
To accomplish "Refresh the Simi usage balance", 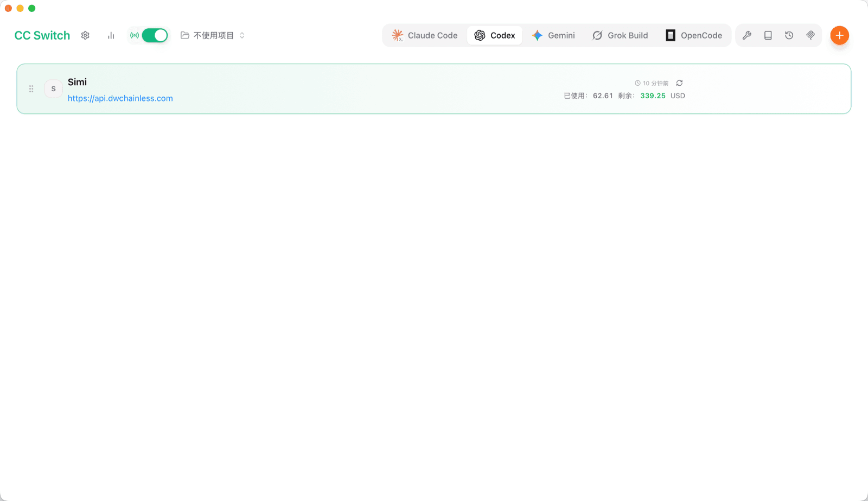I will (679, 83).
